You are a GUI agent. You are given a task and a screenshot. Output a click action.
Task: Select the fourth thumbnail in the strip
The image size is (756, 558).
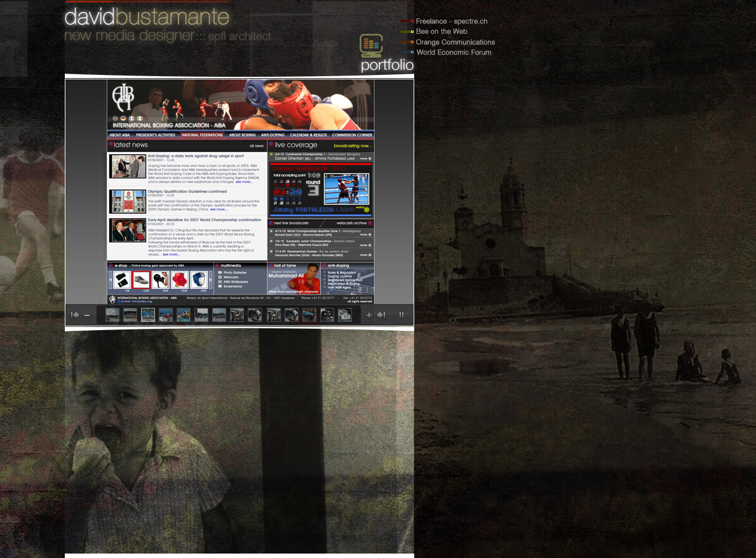pos(166,315)
